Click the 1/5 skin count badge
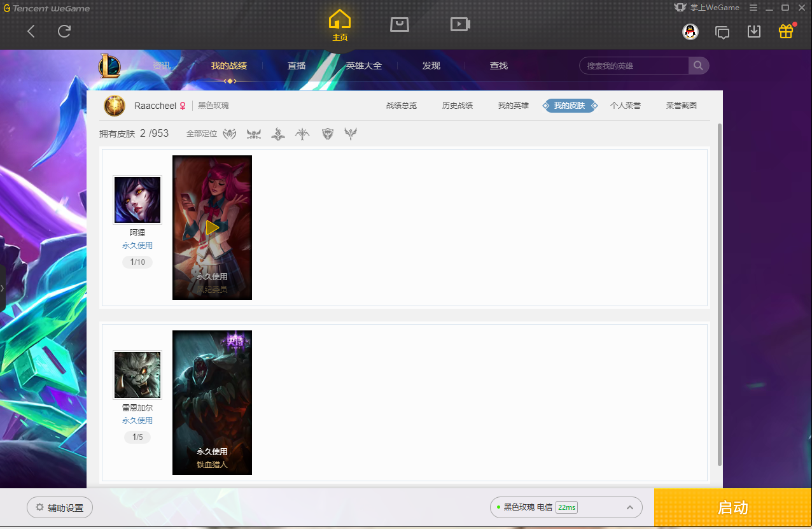812x529 pixels. pyautogui.click(x=137, y=437)
